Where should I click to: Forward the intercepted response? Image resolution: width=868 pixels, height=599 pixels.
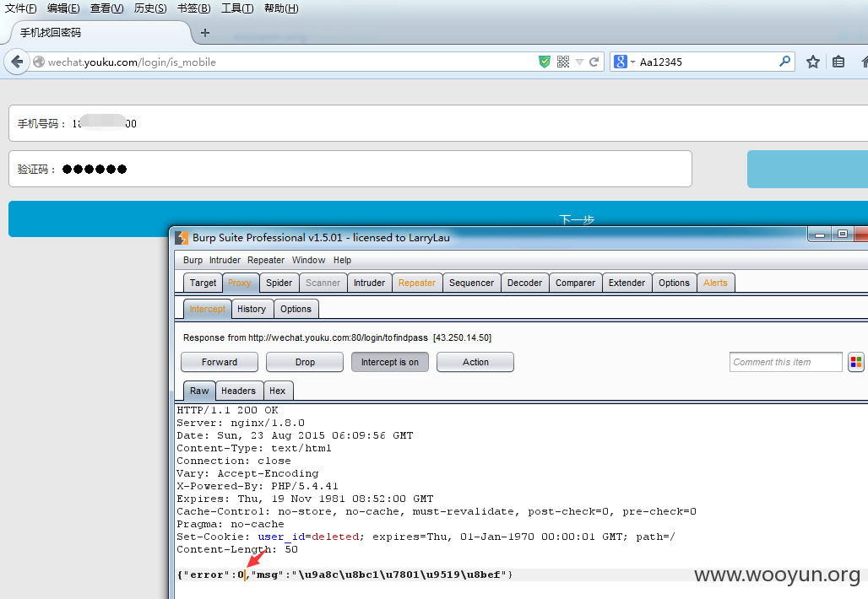coord(220,362)
